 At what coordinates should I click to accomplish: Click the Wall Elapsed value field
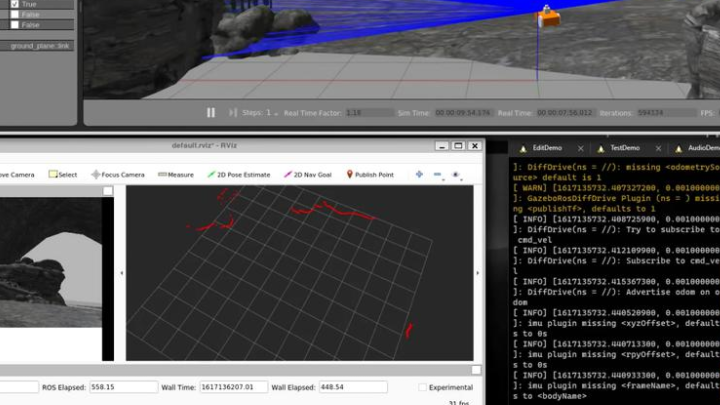click(x=353, y=387)
